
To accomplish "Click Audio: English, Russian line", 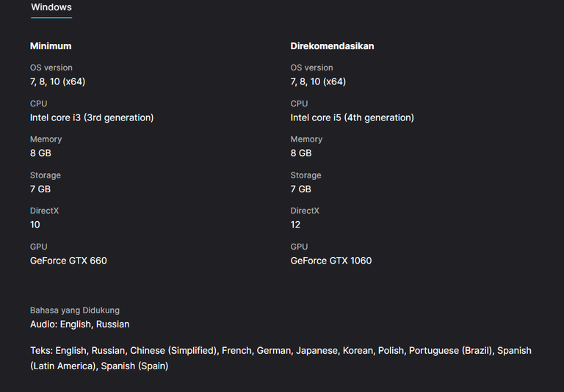I will [80, 324].
